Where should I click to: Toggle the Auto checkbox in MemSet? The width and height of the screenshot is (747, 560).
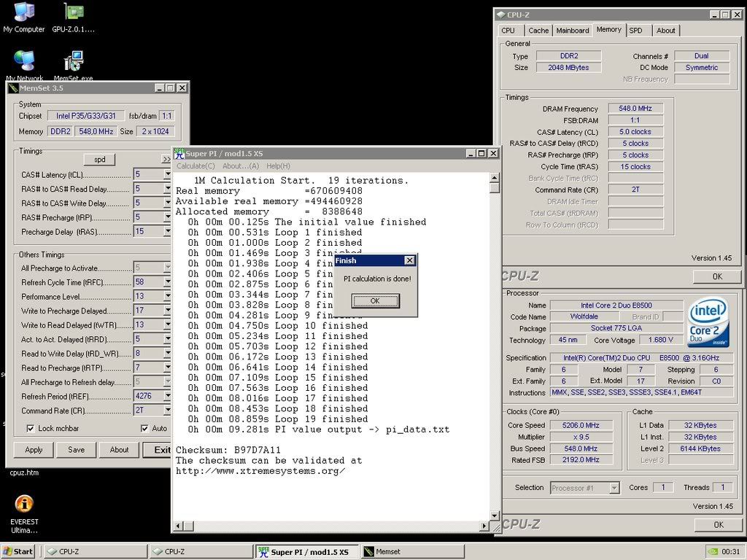coord(145,429)
